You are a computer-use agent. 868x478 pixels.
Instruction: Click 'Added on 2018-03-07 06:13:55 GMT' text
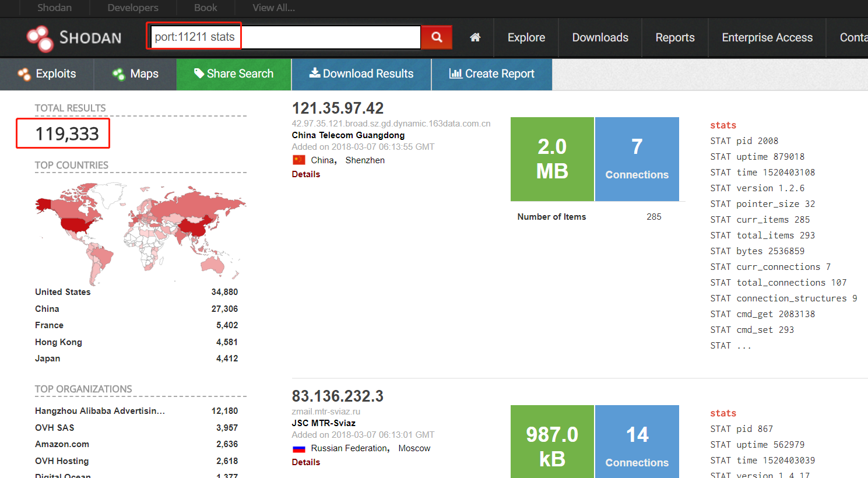363,147
